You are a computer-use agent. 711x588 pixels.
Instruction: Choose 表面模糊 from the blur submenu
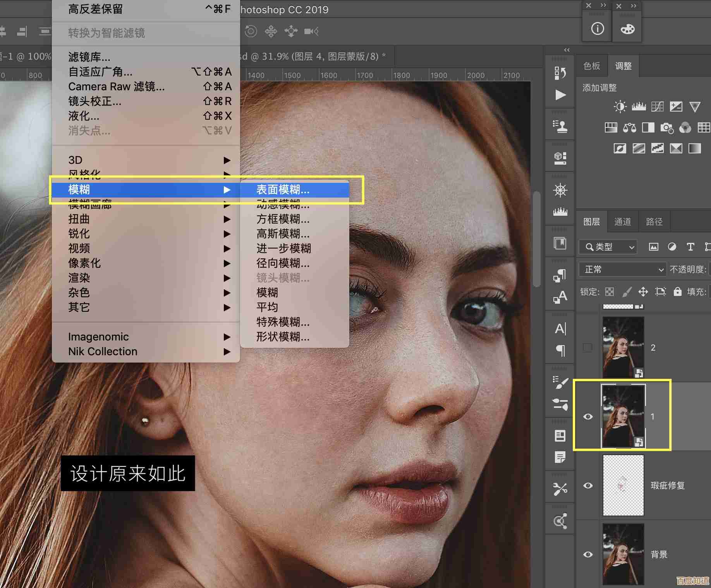pyautogui.click(x=283, y=190)
